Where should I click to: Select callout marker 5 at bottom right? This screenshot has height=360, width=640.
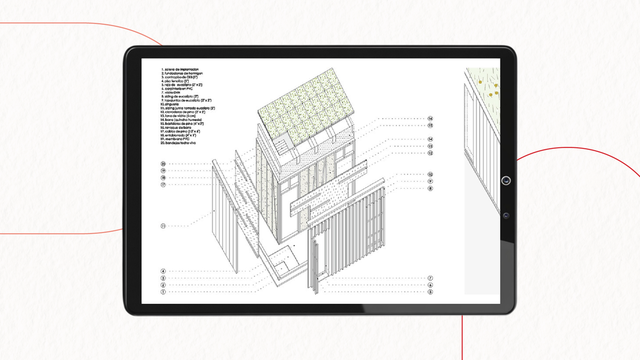point(430,292)
